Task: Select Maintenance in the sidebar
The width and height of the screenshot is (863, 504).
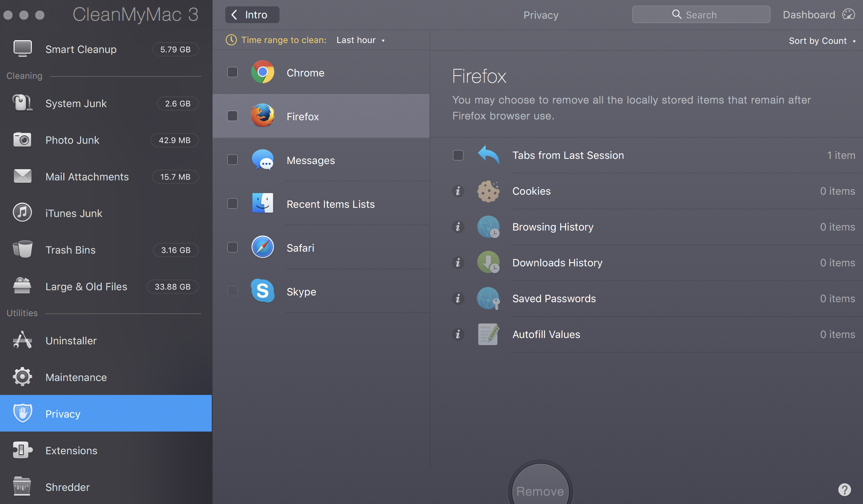Action: (106, 377)
